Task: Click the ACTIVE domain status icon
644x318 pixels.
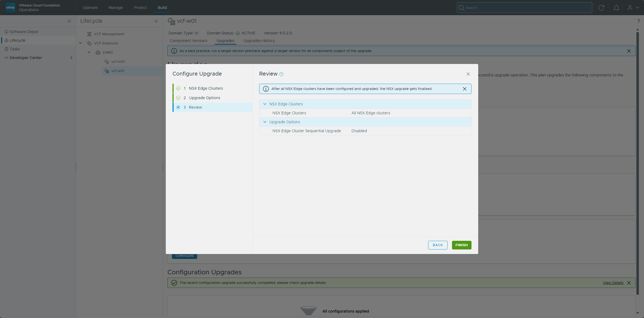Action: pyautogui.click(x=238, y=33)
